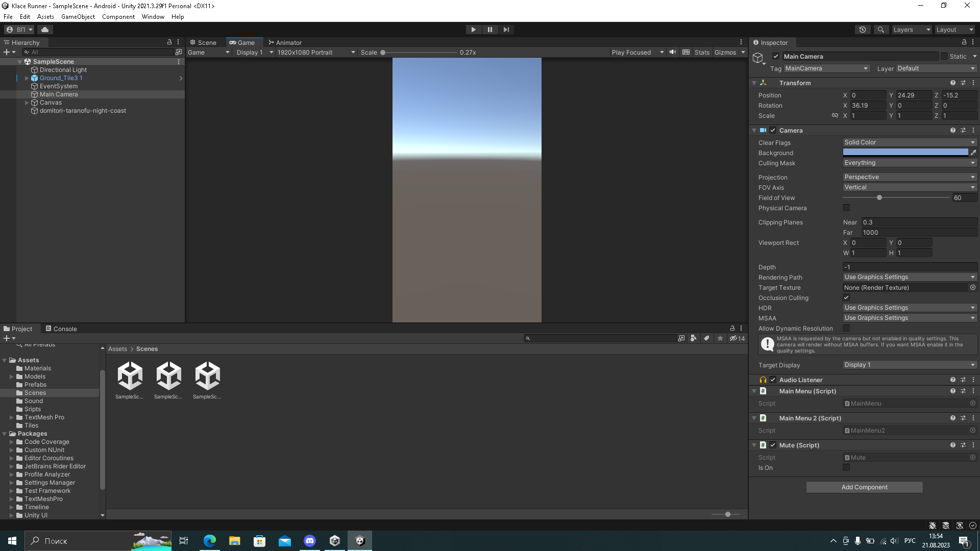980x551 pixels.
Task: Click the Scene view tab icon
Action: (x=194, y=42)
